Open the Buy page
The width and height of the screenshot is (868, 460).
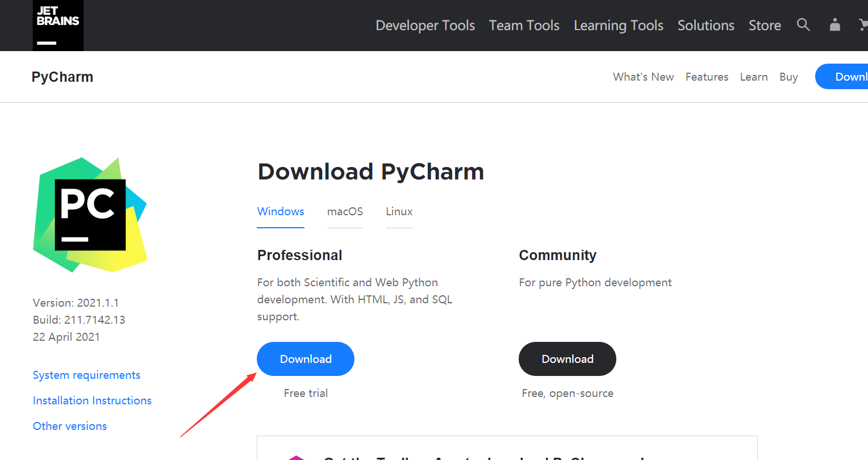point(788,77)
